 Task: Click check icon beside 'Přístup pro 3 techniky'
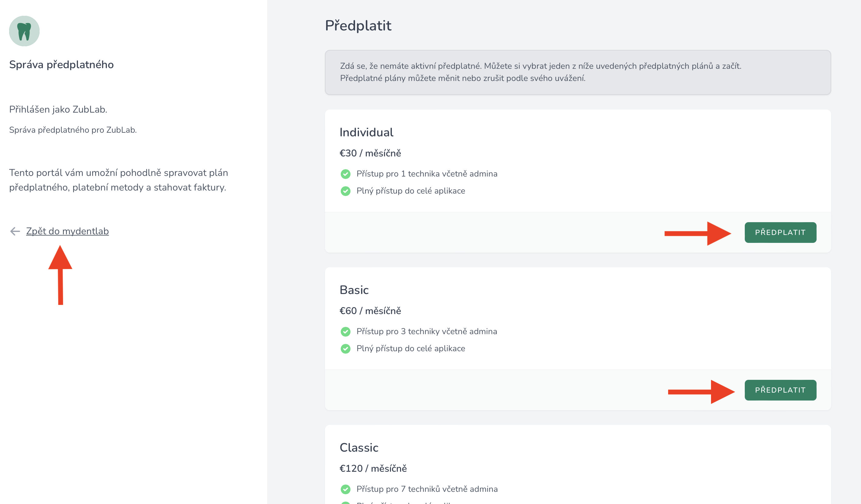point(345,331)
